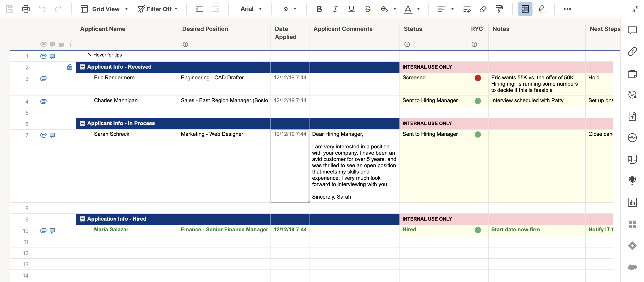Toggle the highlight changes icon
The image size is (644, 282).
tap(541, 9)
